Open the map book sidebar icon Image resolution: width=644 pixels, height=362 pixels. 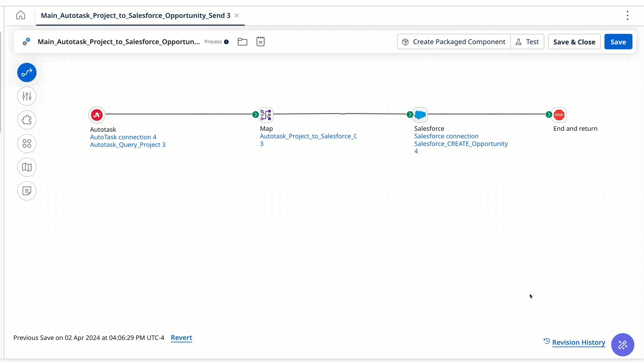pyautogui.click(x=27, y=167)
